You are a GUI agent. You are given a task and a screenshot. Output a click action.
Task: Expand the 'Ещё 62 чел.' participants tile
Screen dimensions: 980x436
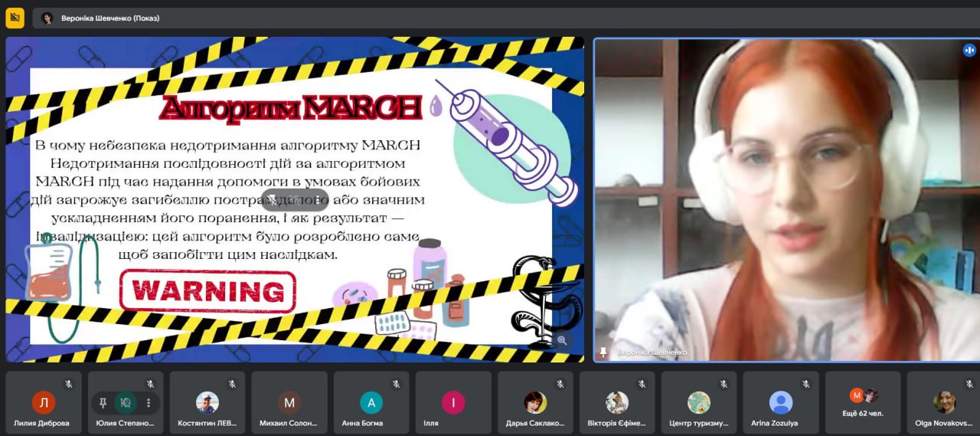pos(863,402)
